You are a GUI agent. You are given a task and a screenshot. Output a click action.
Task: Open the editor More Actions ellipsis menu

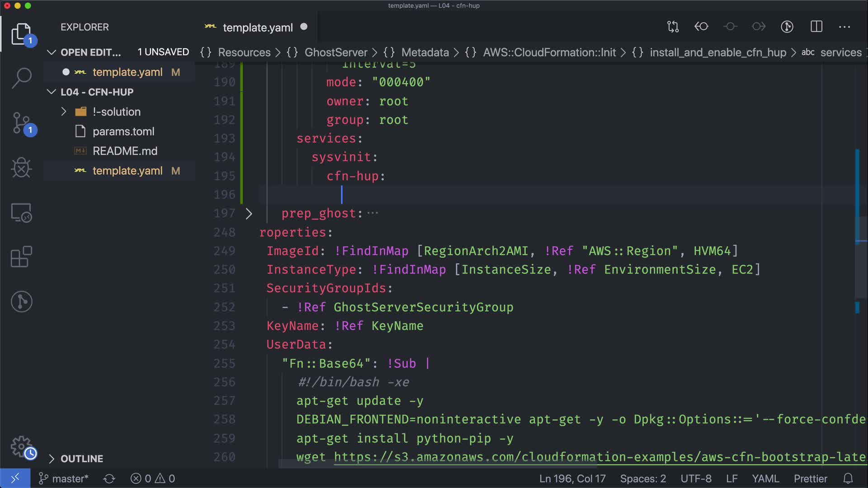[x=844, y=27]
